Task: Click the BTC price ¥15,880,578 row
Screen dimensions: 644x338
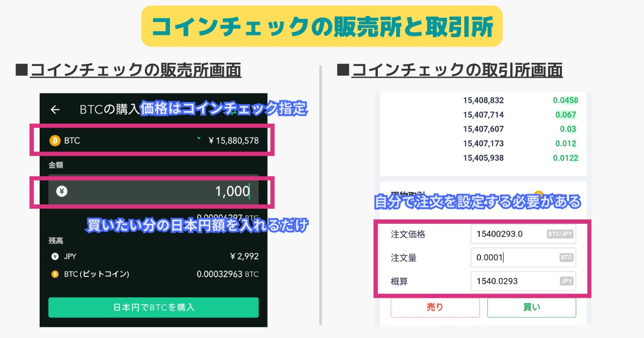Action: click(153, 141)
